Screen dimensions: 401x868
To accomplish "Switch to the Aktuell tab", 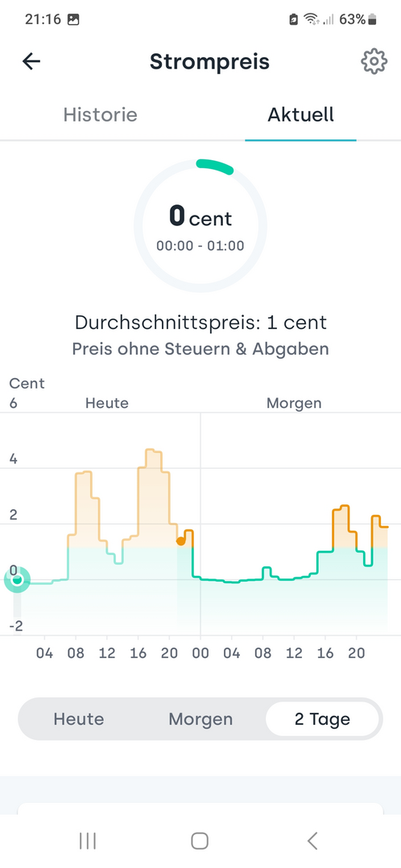I will (x=301, y=114).
